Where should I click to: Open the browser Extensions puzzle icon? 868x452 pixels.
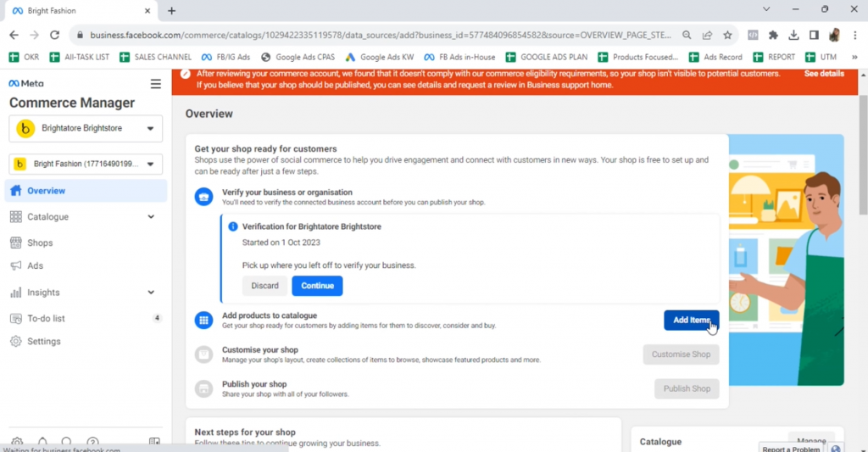[773, 35]
